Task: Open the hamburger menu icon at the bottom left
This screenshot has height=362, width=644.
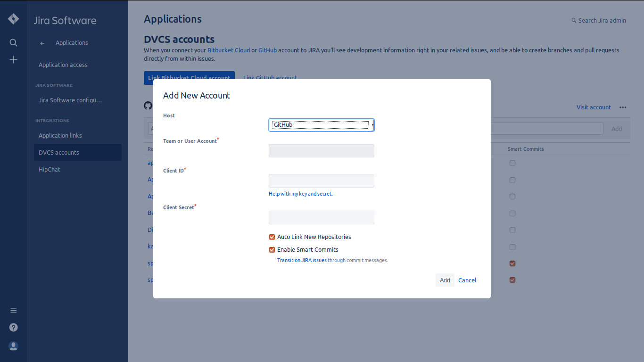Action: tap(13, 311)
